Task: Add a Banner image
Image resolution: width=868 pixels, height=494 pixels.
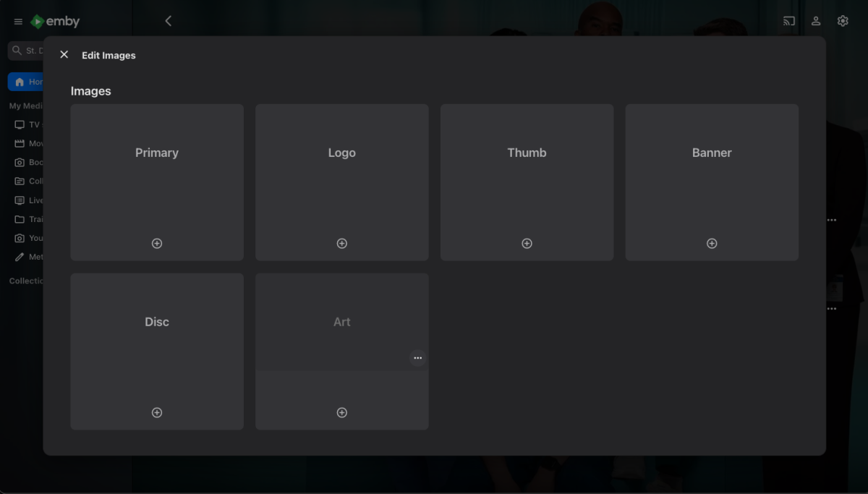Action: pyautogui.click(x=712, y=244)
